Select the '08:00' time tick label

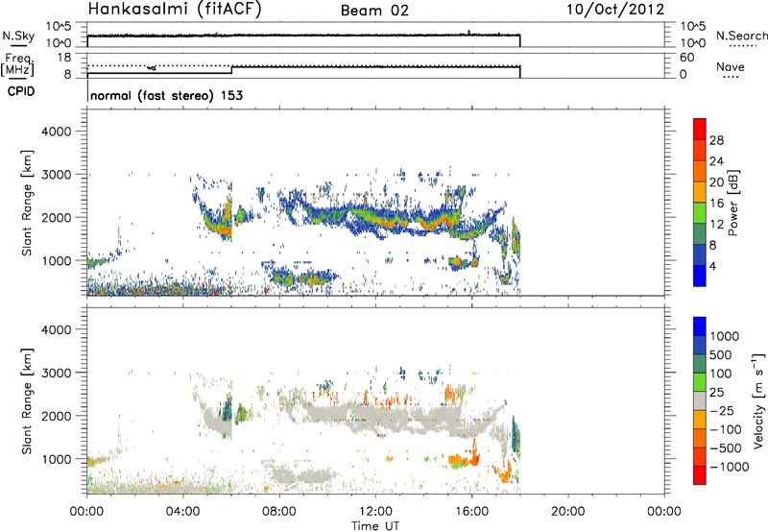[279, 512]
